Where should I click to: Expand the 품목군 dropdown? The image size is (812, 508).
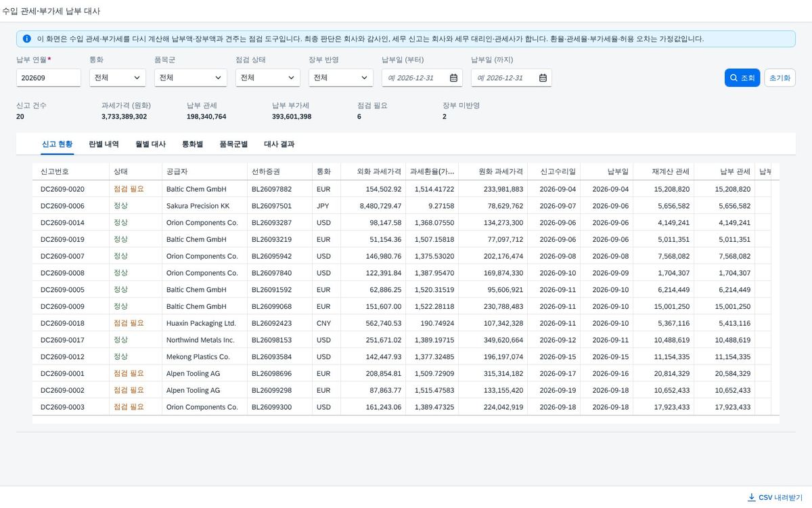point(191,78)
